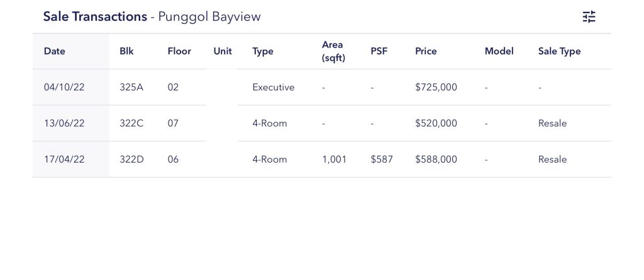Click the Model column header
The height and width of the screenshot is (280, 644).
pos(499,51)
